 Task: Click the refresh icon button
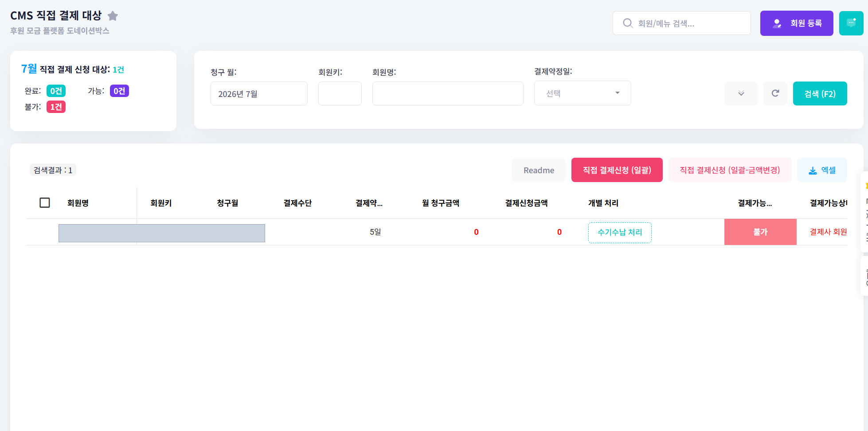(x=775, y=93)
